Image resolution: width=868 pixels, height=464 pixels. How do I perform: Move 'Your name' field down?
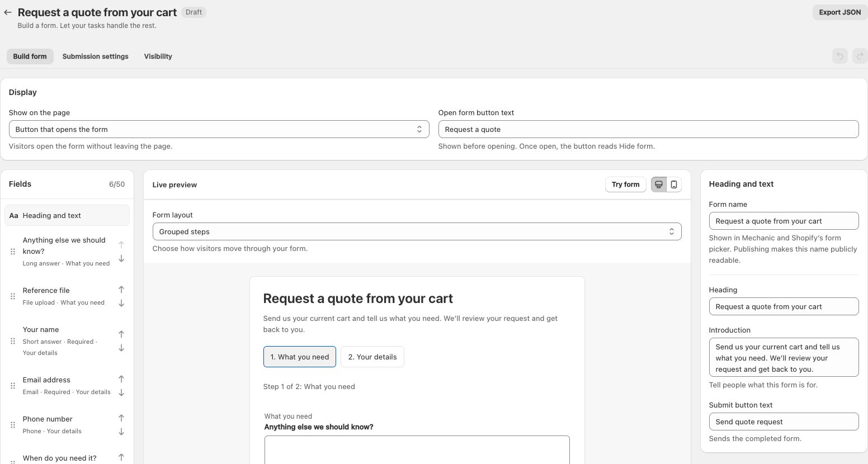(121, 348)
